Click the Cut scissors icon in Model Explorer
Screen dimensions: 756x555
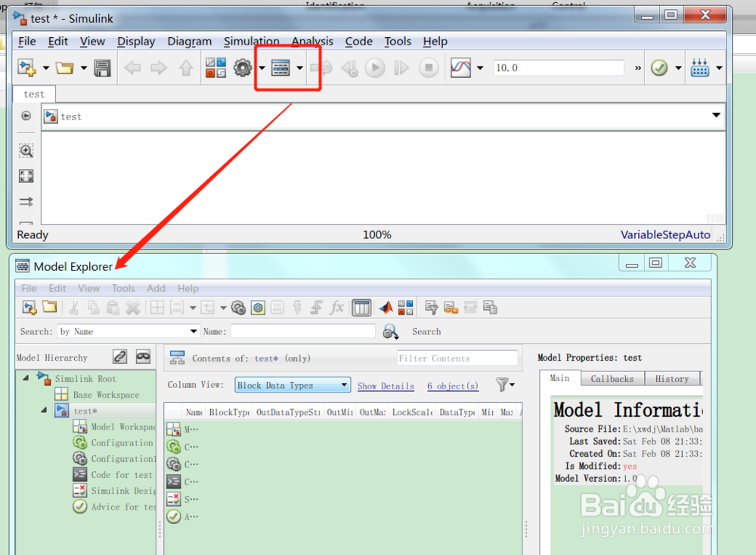[x=74, y=308]
